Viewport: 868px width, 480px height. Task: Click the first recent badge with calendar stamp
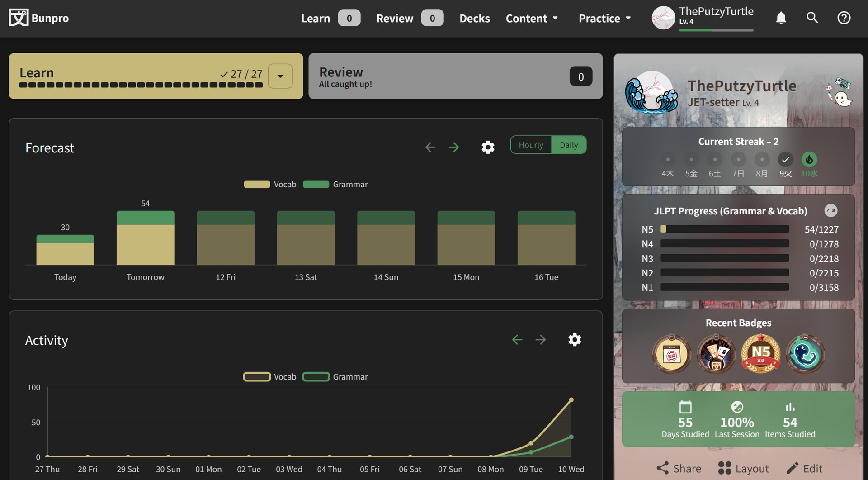(672, 354)
